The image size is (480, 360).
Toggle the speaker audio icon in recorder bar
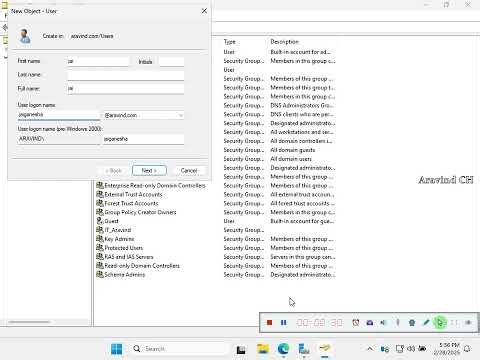pyautogui.click(x=383, y=322)
